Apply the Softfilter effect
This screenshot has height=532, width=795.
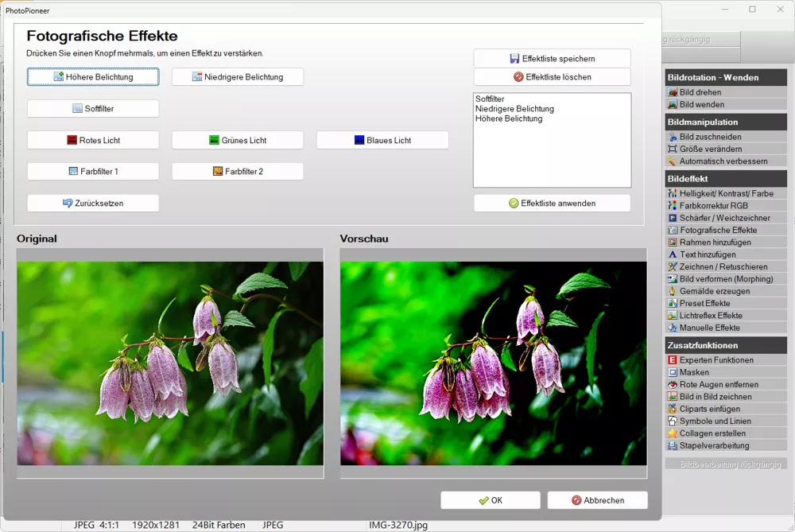(93, 108)
